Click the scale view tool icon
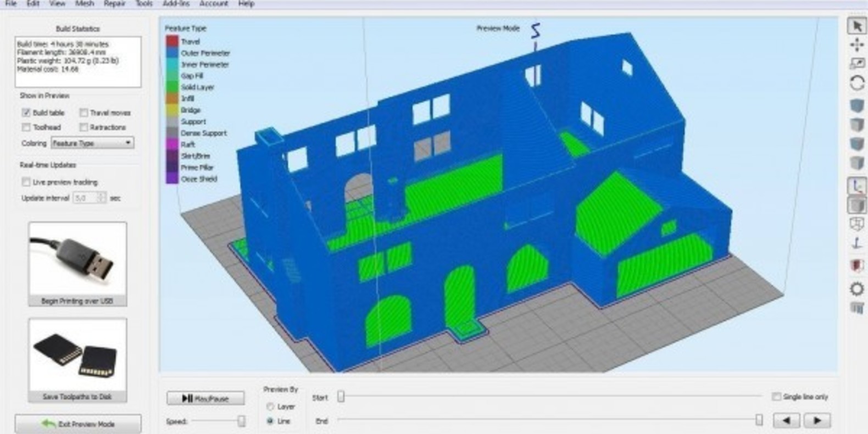Screen dimensions: 868x434 pyautogui.click(x=857, y=64)
